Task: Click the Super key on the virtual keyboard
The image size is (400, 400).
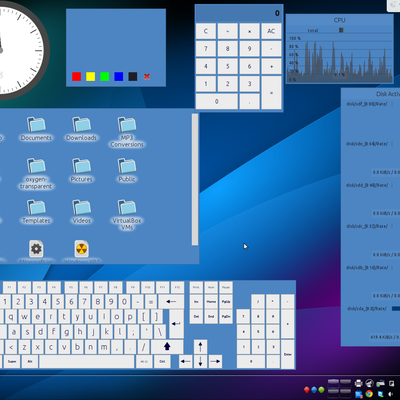Action: (12, 361)
